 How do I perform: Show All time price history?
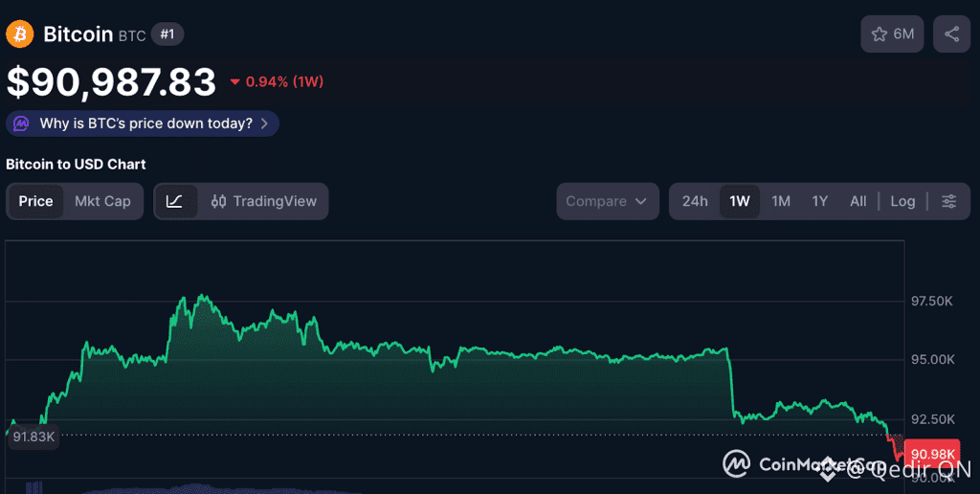857,201
